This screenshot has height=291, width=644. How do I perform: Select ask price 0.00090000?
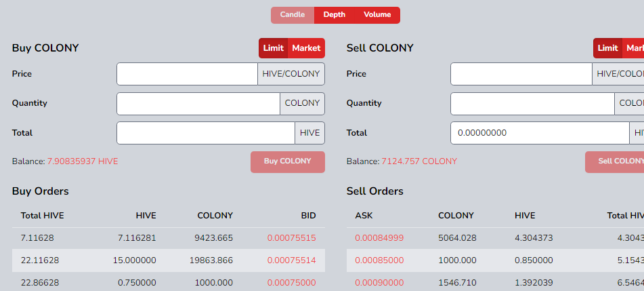tap(379, 283)
